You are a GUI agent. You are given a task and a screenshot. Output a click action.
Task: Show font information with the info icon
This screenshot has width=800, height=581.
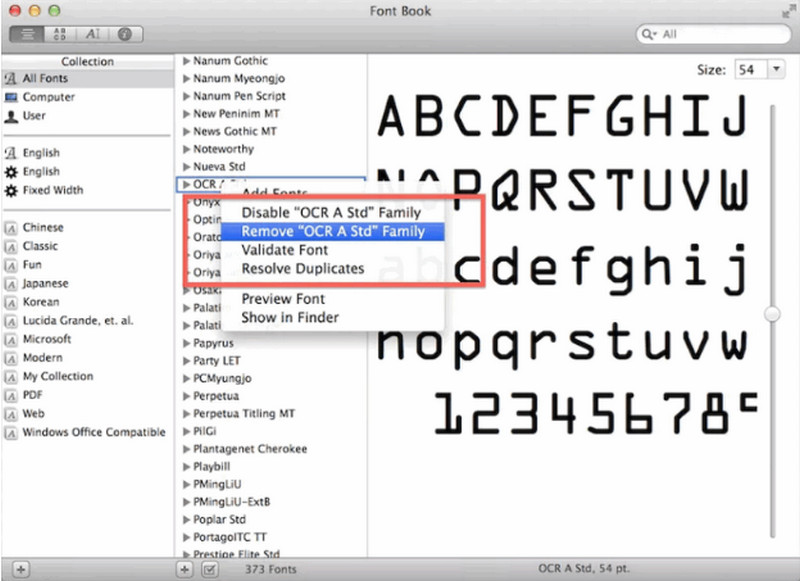pyautogui.click(x=125, y=34)
